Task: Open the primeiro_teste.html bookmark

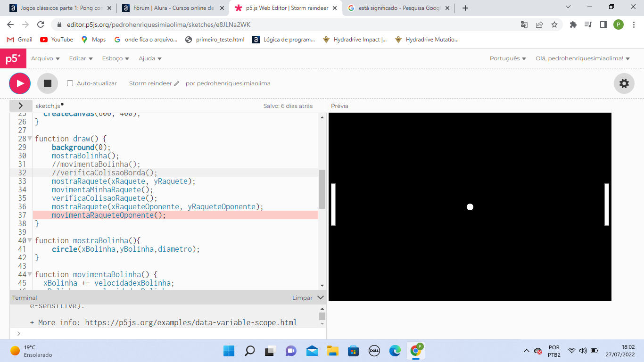Action: click(215, 40)
